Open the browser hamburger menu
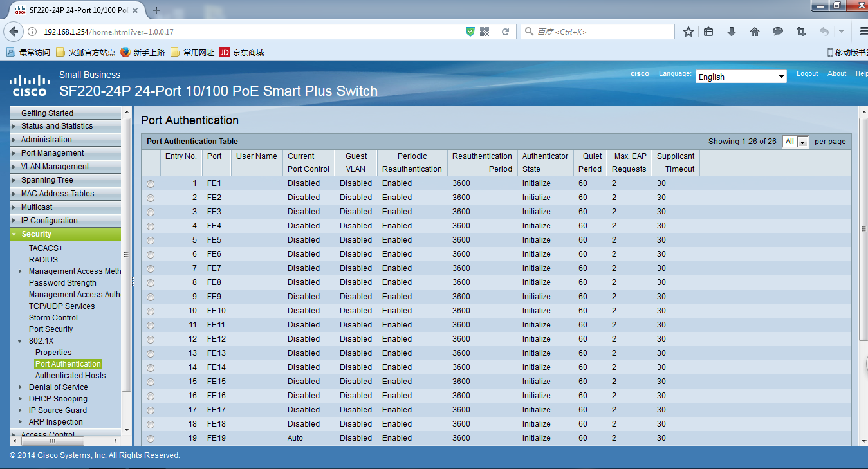 pyautogui.click(x=863, y=32)
